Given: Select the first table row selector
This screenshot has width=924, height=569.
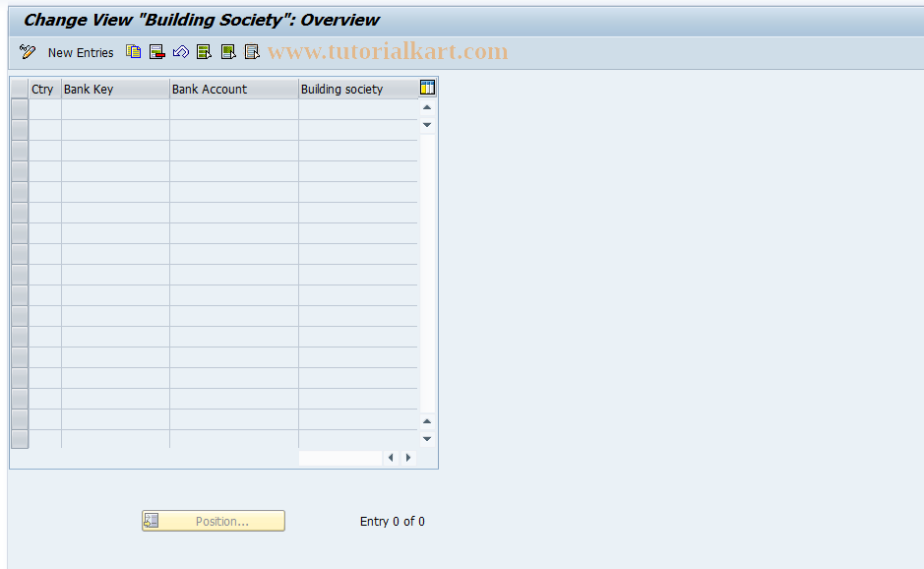Looking at the screenshot, I should (x=20, y=109).
